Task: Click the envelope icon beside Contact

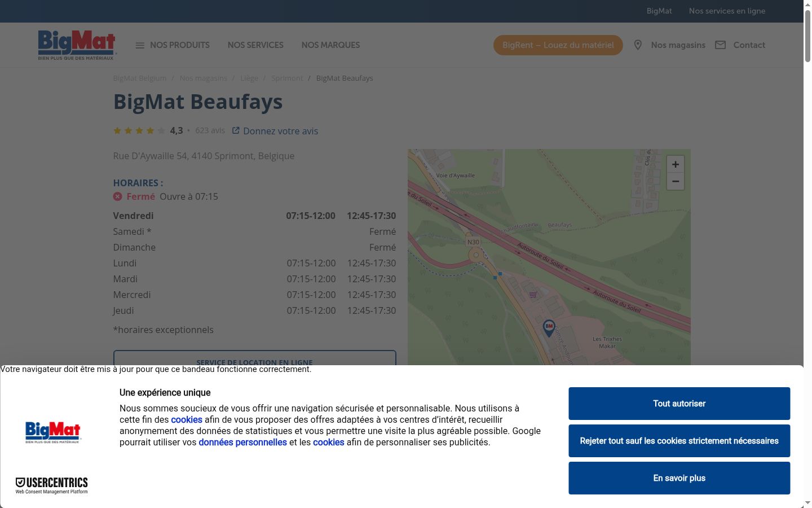Action: 720,45
